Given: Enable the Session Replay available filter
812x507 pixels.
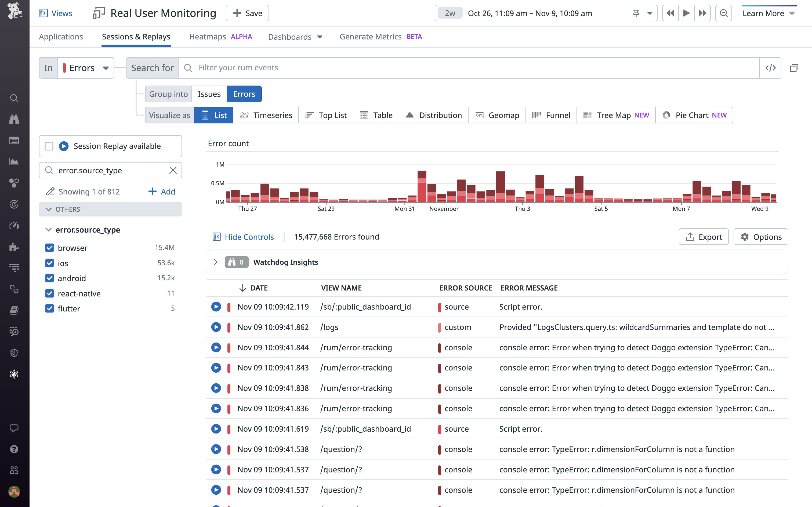Looking at the screenshot, I should (x=49, y=146).
